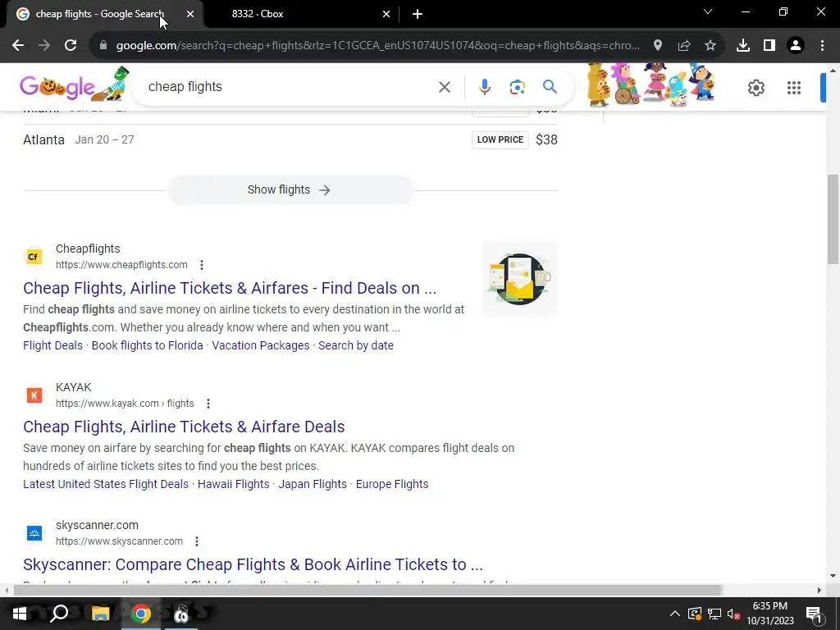
Task: Open Chrome three-dot menu
Action: pos(822,46)
